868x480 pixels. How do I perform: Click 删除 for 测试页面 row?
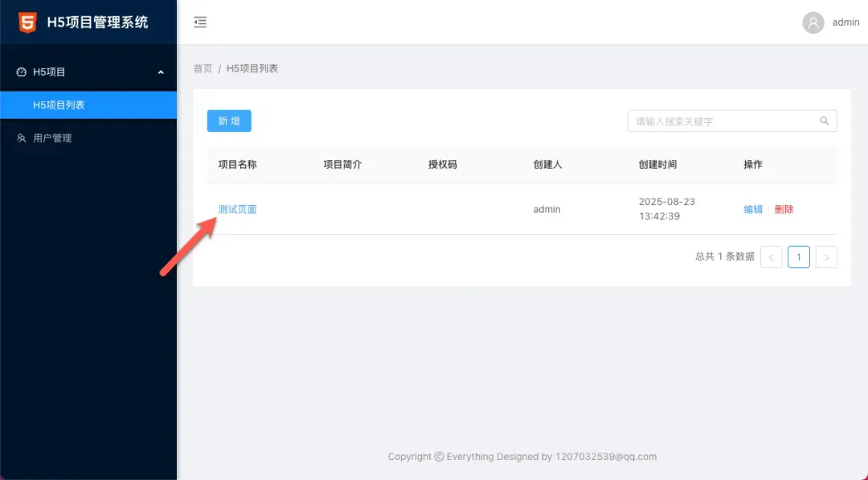click(784, 209)
